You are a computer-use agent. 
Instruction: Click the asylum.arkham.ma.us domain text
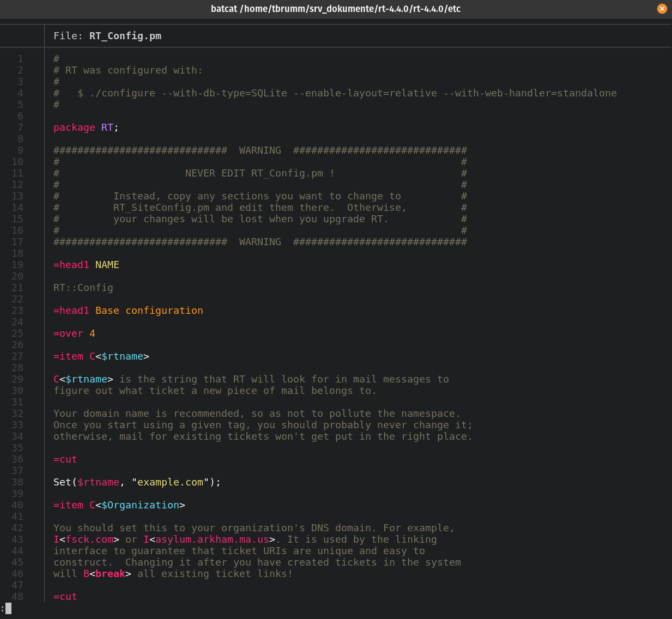[212, 539]
